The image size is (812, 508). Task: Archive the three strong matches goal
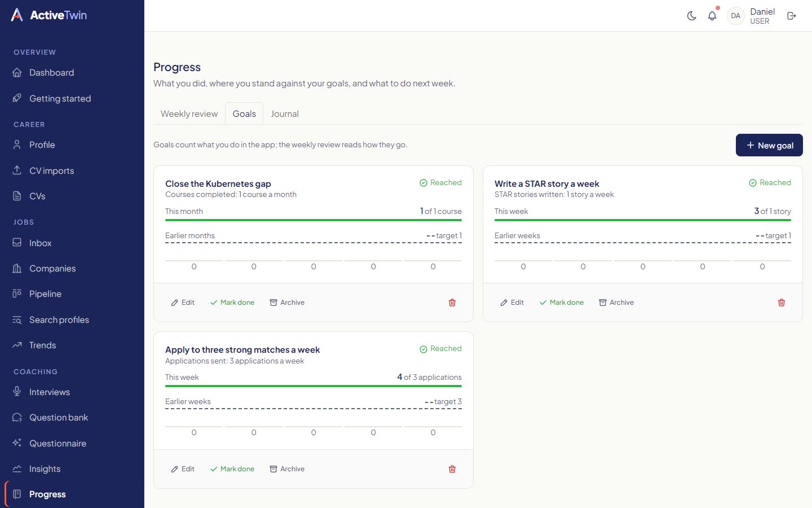click(287, 469)
